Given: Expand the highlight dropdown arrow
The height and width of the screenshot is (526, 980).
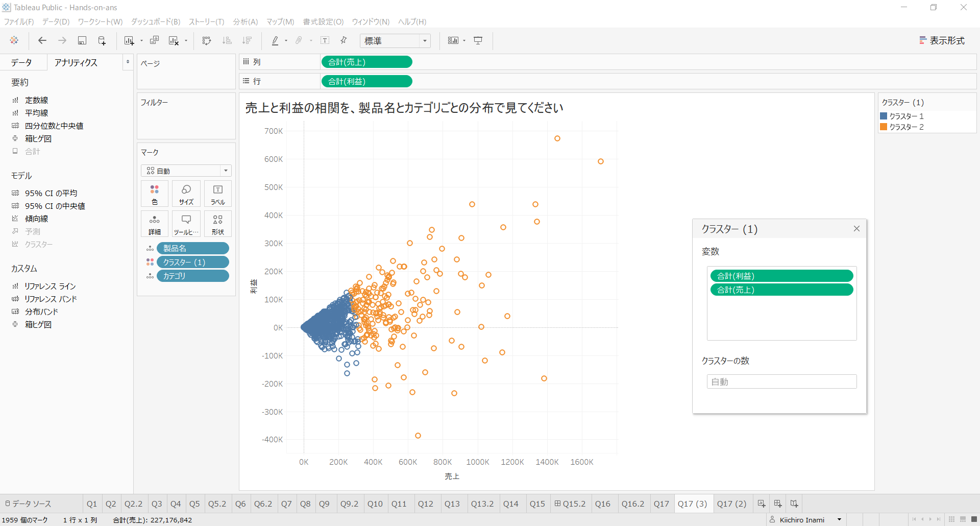Looking at the screenshot, I should pos(286,41).
